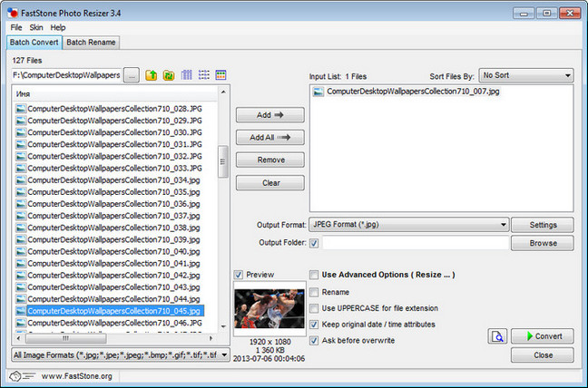Click scroll up arrow of file list
This screenshot has height=388, width=588.
223,92
